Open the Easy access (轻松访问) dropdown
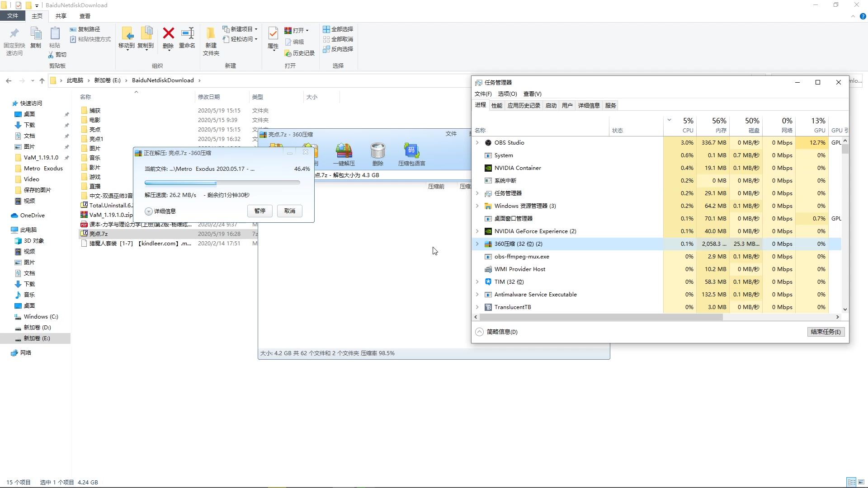 point(240,39)
